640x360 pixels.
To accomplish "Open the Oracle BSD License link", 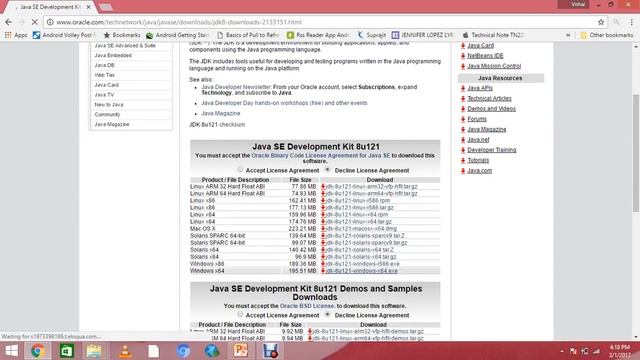I will (x=307, y=306).
